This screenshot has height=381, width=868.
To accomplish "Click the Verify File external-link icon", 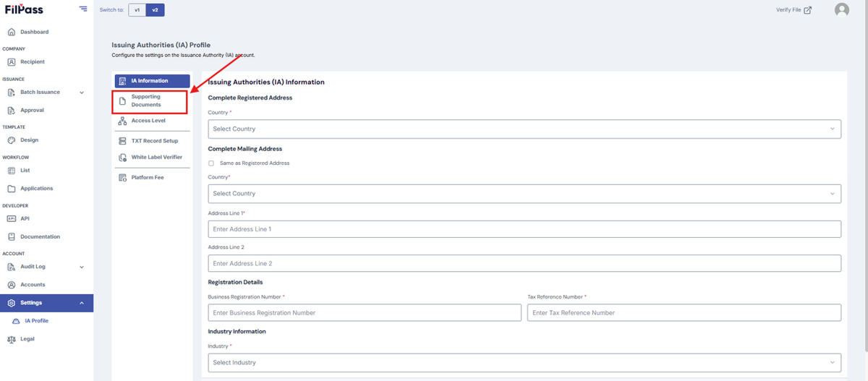I will (808, 10).
